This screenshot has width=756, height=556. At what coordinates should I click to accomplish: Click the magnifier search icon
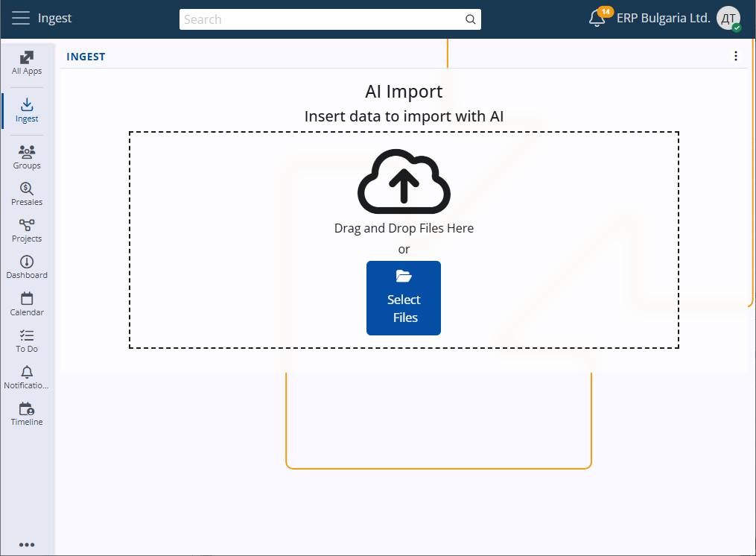point(470,19)
